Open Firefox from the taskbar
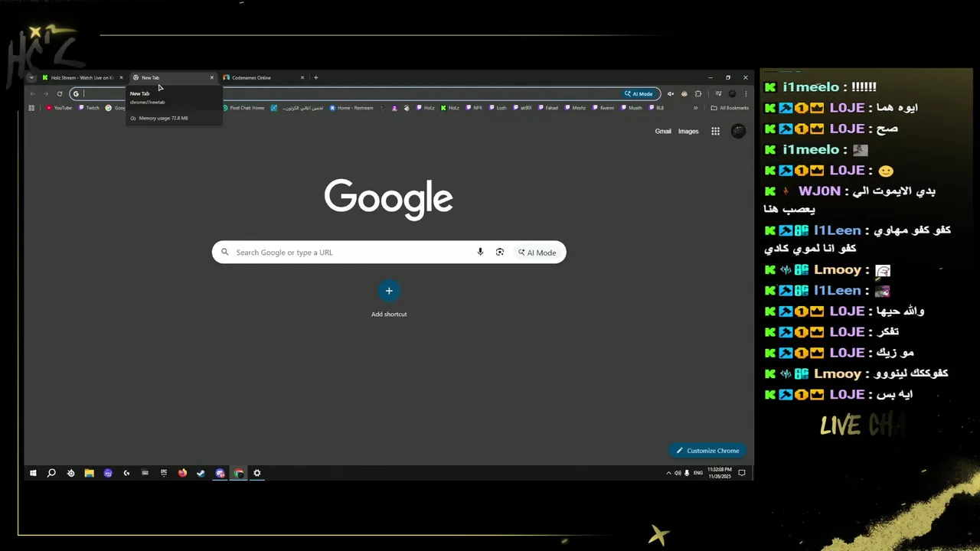Viewport: 980px width, 551px height. pyautogui.click(x=182, y=473)
